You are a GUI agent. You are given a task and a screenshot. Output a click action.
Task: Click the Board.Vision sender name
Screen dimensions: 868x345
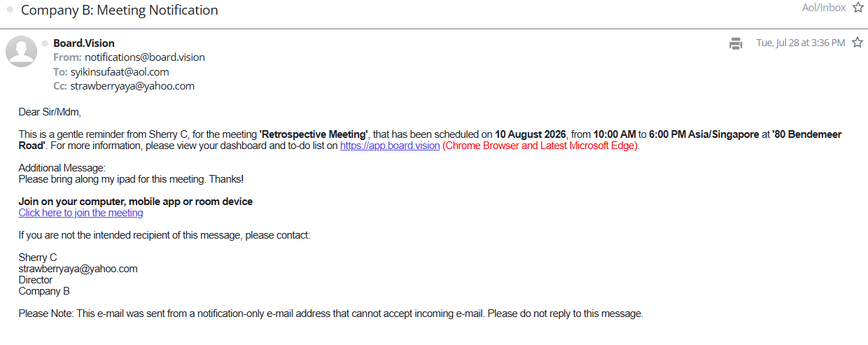pyautogui.click(x=84, y=43)
